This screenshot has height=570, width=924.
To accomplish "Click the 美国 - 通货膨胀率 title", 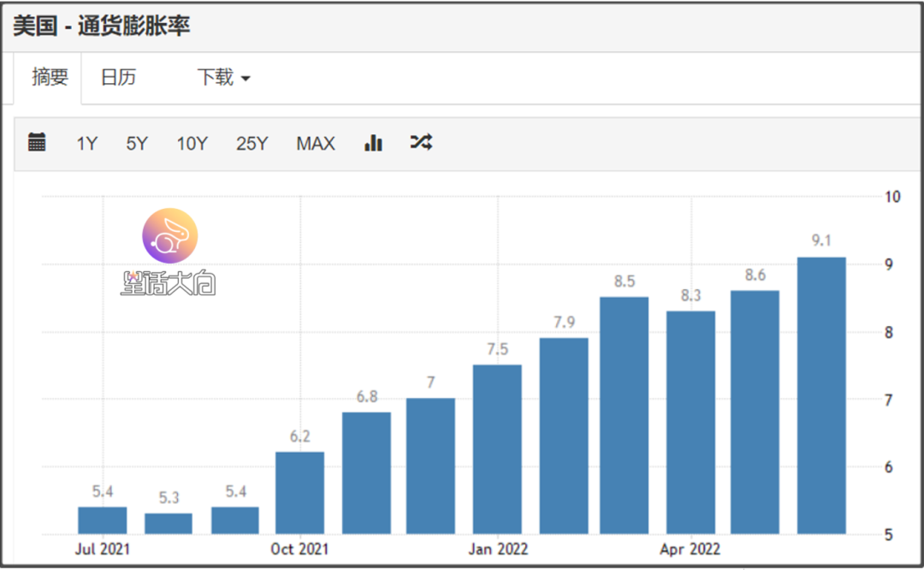I will [x=101, y=26].
